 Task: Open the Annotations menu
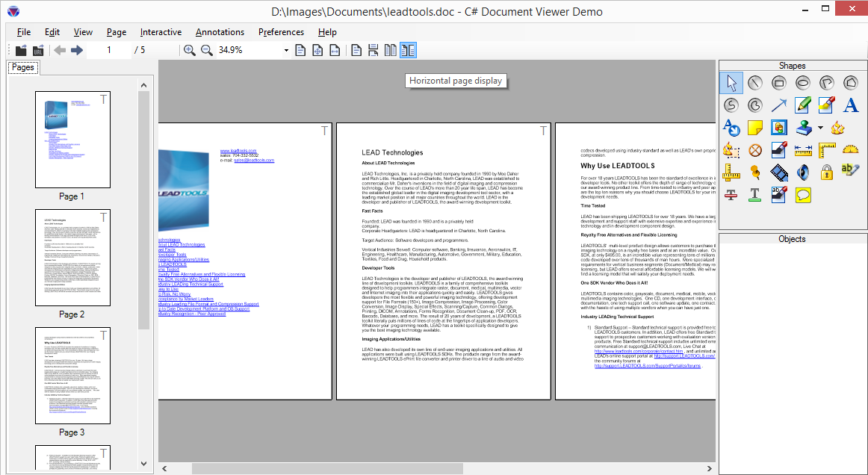220,32
